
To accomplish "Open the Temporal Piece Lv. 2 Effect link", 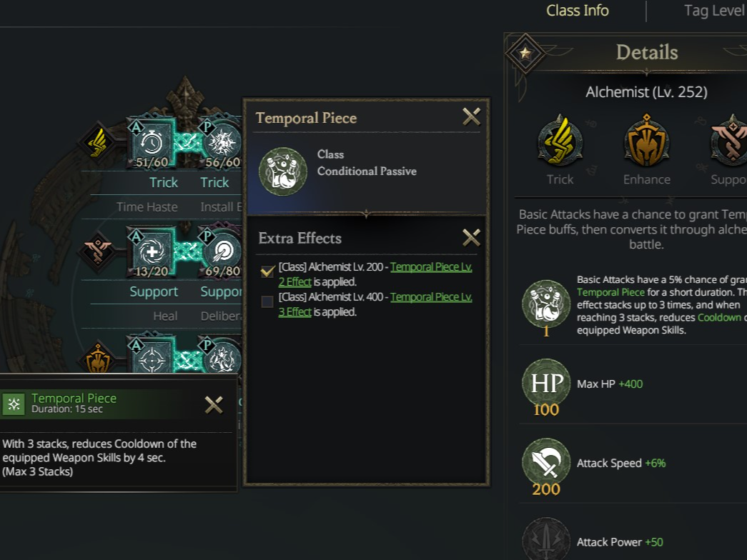I will (x=430, y=267).
